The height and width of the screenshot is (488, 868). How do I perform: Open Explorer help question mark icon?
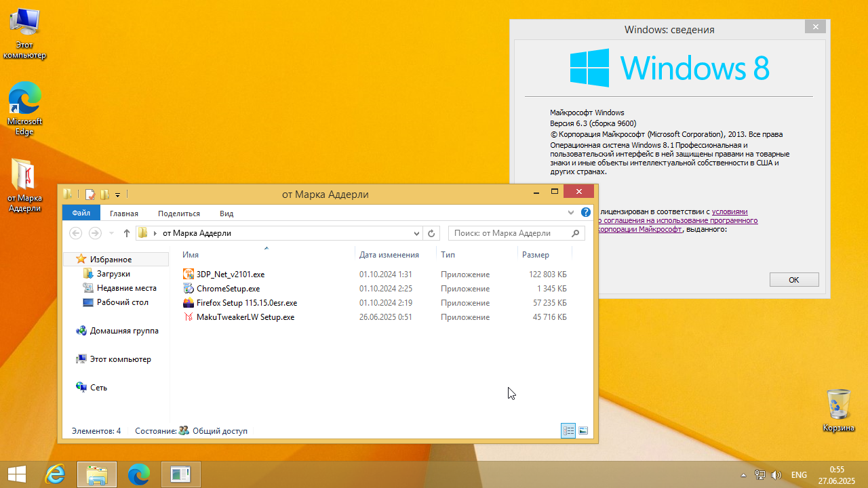pos(587,213)
